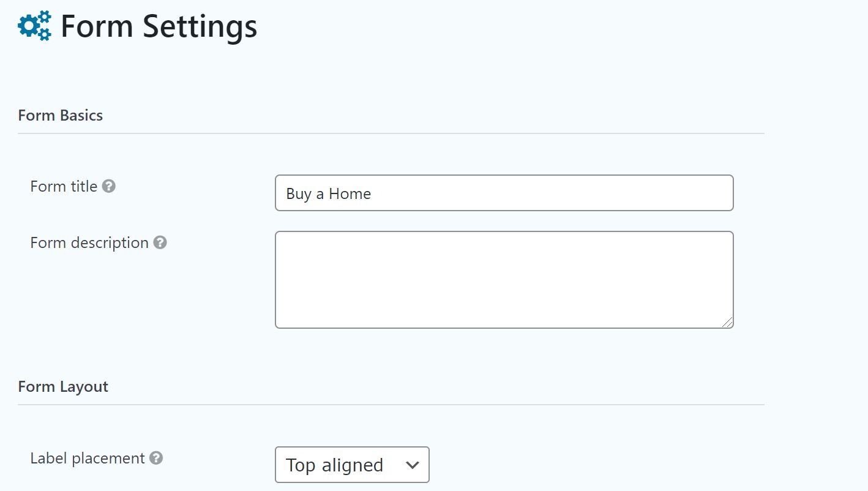Click the divider line under Form Basics
Screen dimensions: 868x491
point(391,133)
